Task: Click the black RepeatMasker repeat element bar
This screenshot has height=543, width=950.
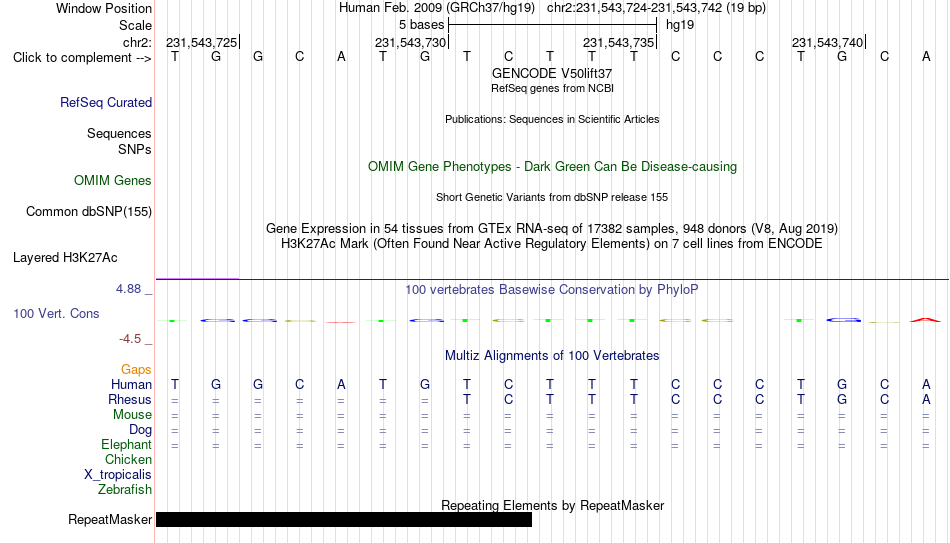Action: coord(344,519)
